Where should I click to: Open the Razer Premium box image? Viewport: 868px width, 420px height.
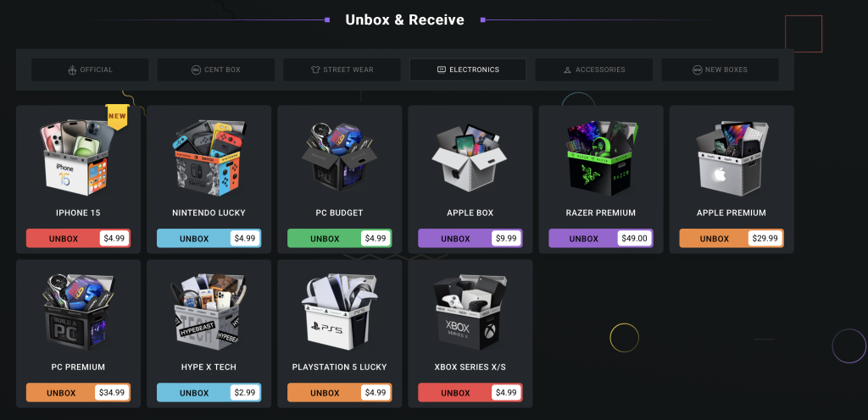(x=601, y=157)
